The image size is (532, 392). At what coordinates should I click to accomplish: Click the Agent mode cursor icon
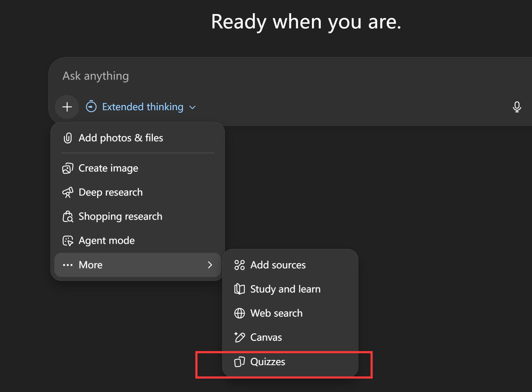point(68,241)
